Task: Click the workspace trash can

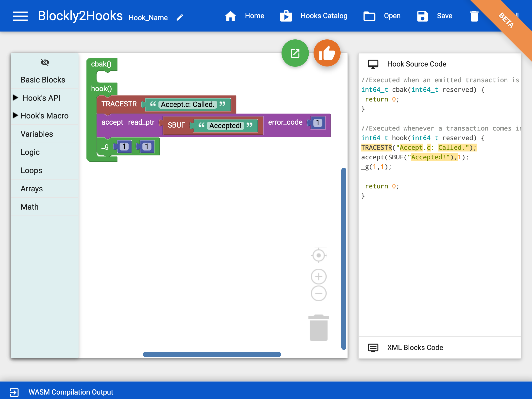Action: point(318,328)
